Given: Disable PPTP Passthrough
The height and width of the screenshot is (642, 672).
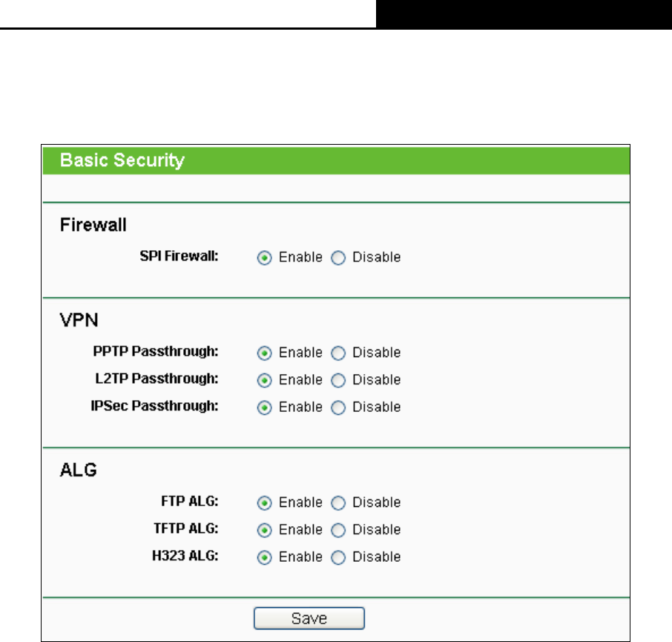Looking at the screenshot, I should [x=338, y=353].
